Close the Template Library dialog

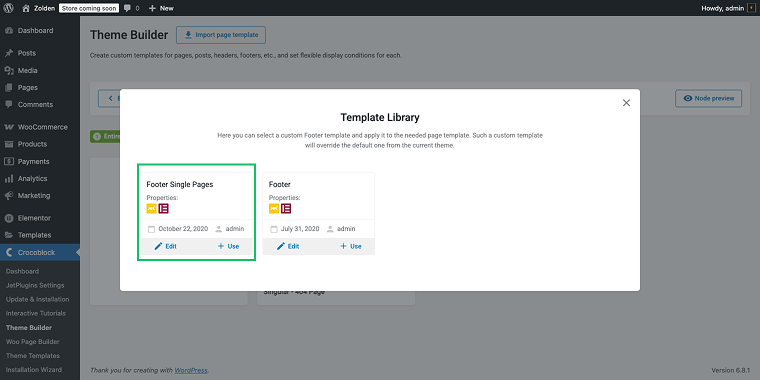[626, 103]
